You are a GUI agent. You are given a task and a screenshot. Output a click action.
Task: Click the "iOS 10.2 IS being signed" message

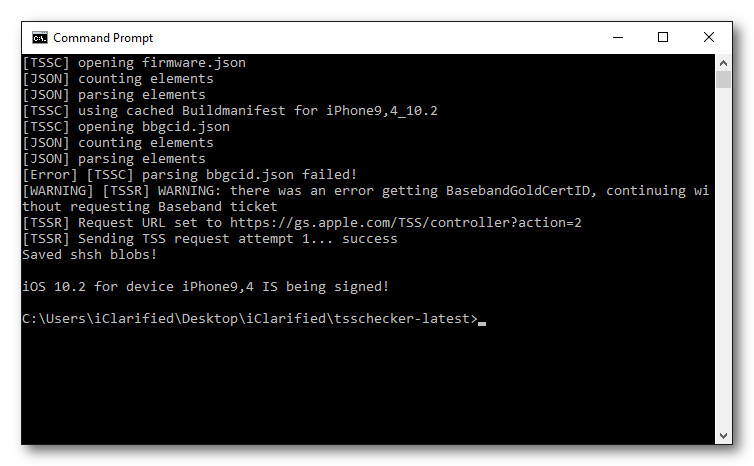coord(205,287)
